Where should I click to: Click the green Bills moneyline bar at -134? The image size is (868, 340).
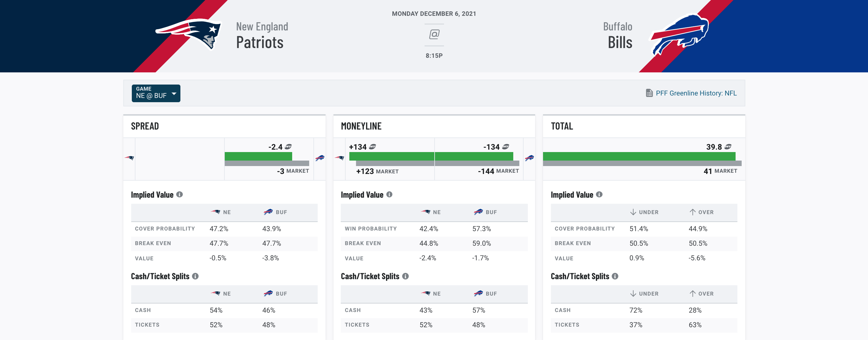tap(474, 156)
